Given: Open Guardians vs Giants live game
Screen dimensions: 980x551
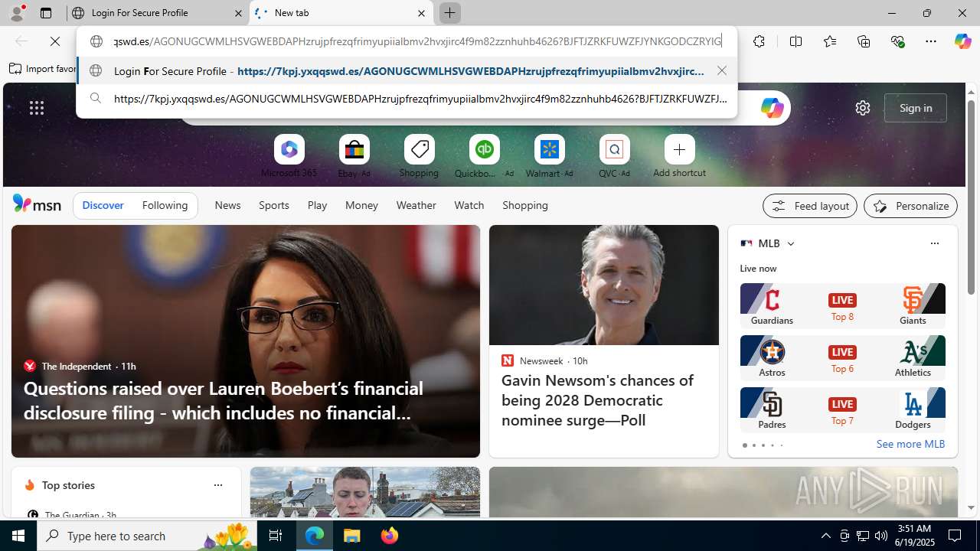Looking at the screenshot, I should [842, 305].
